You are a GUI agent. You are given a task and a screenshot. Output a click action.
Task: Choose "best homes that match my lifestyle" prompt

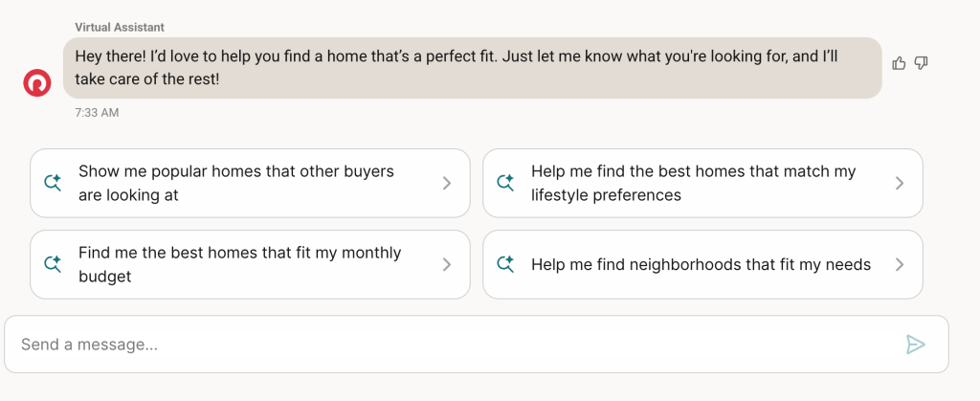tap(693, 183)
